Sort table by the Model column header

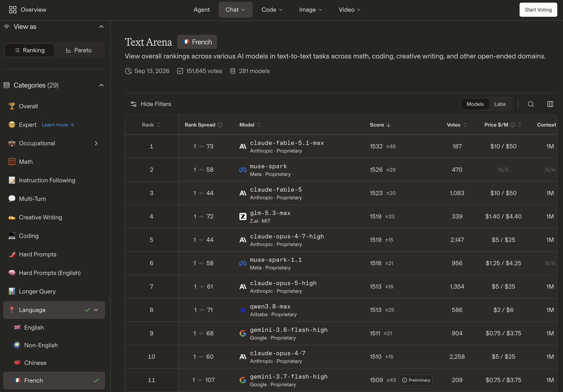coord(250,125)
